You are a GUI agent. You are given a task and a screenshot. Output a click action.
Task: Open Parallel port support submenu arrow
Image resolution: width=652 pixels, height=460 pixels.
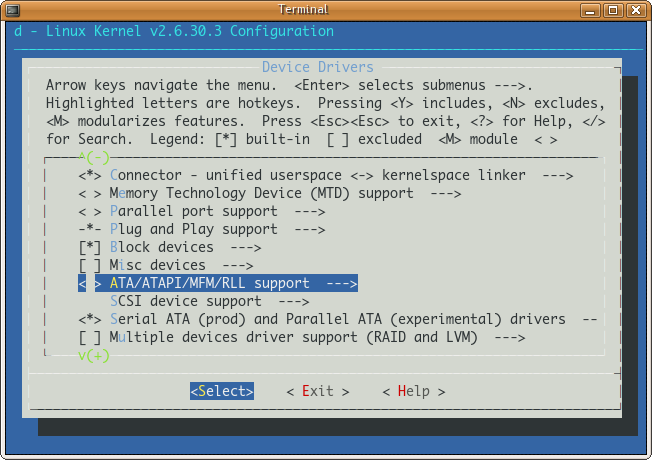tap(310, 212)
